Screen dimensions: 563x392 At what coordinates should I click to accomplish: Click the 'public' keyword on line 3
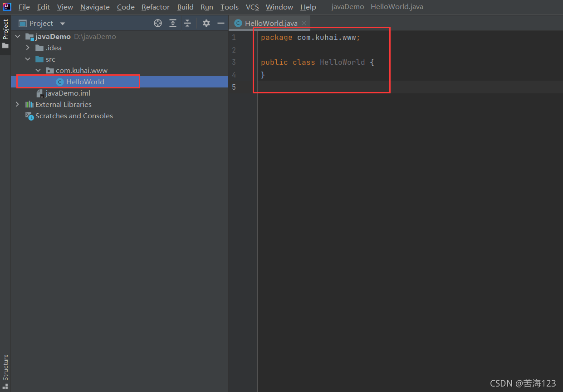pyautogui.click(x=274, y=63)
